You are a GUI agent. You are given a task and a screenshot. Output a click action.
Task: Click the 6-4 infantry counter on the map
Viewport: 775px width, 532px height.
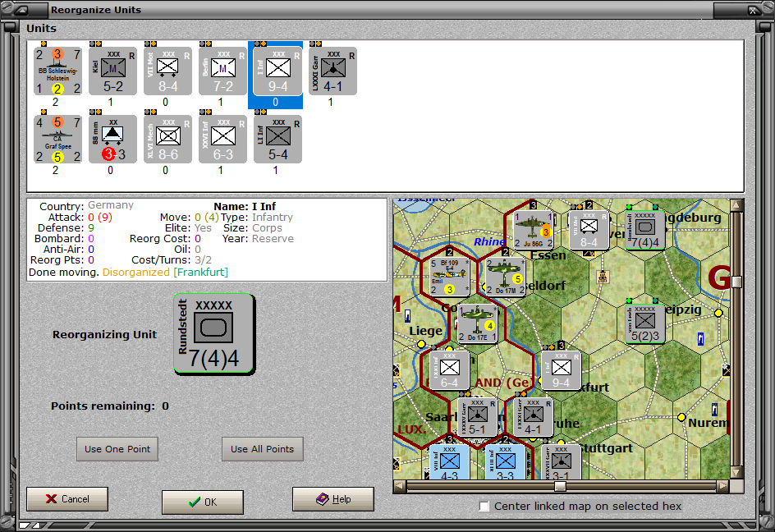tap(449, 371)
